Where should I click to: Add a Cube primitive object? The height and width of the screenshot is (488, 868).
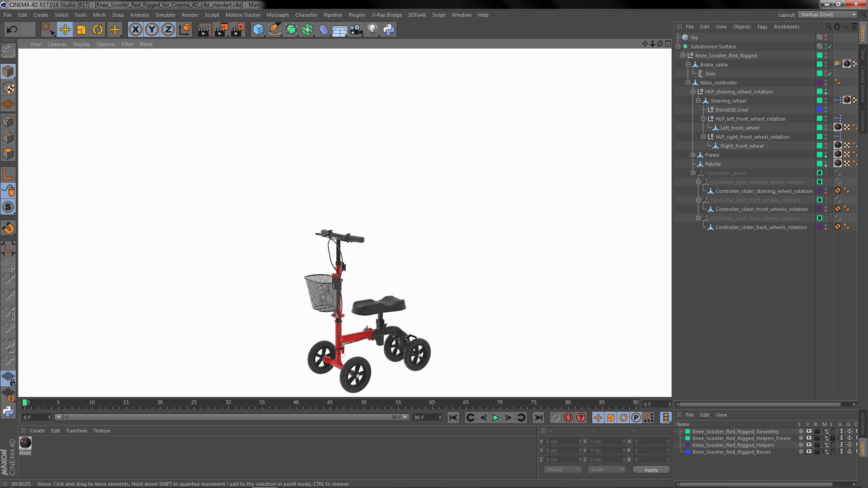tap(258, 30)
